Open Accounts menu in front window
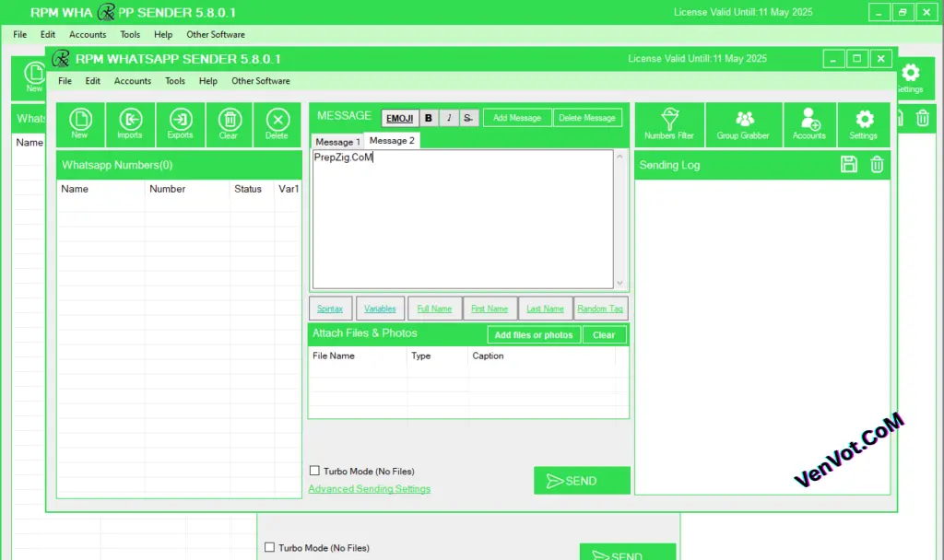Viewport: 944px width, 560px height. 133,81
